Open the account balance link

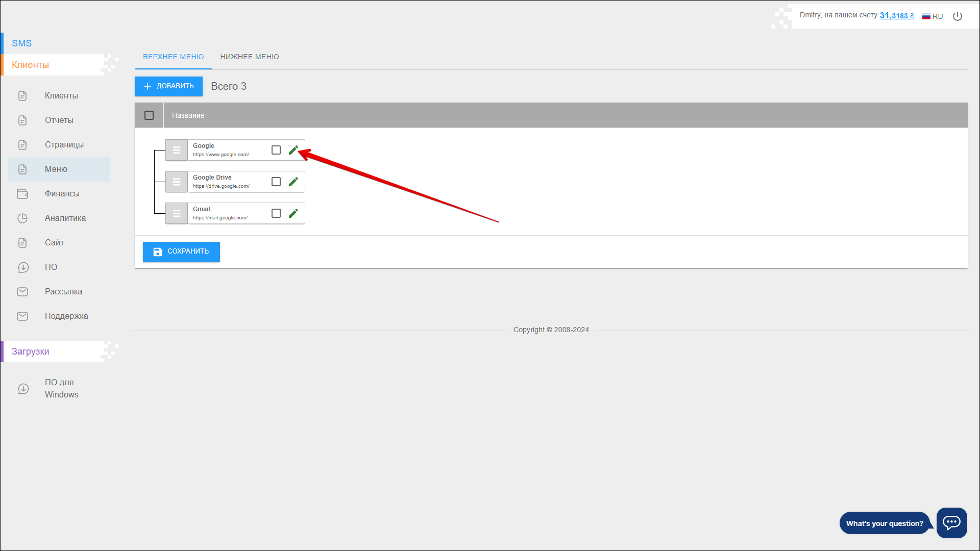point(896,16)
